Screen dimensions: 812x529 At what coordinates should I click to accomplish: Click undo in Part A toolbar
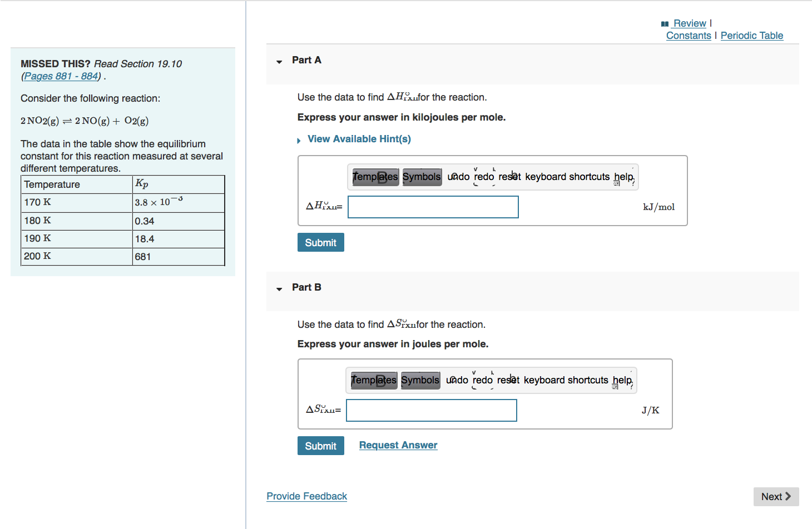click(459, 177)
